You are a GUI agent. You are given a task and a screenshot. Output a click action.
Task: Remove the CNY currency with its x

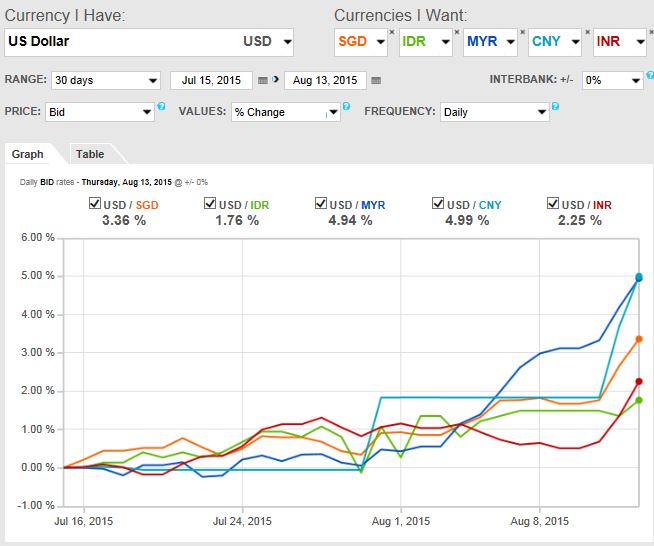coord(587,32)
